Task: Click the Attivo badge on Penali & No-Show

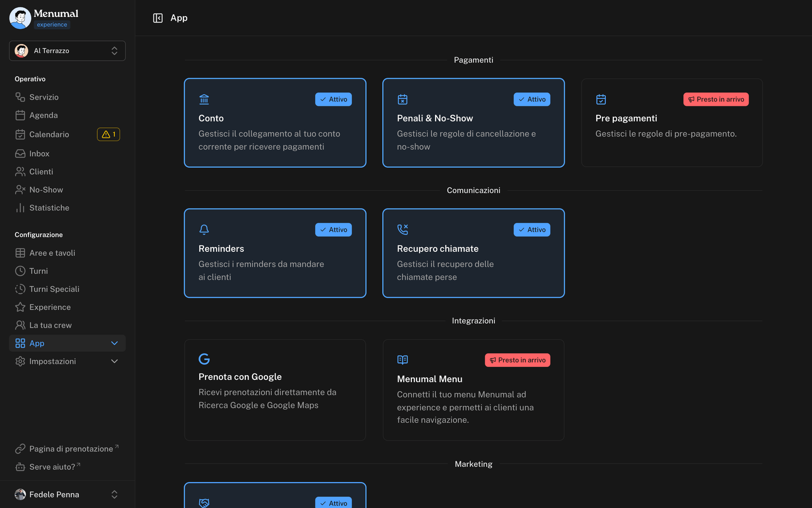Action: 532,99
